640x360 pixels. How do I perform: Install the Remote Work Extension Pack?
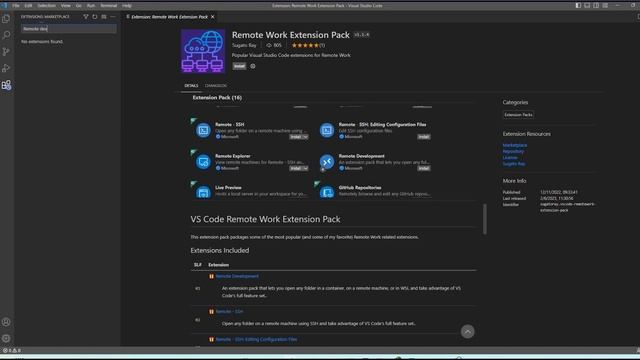click(239, 66)
